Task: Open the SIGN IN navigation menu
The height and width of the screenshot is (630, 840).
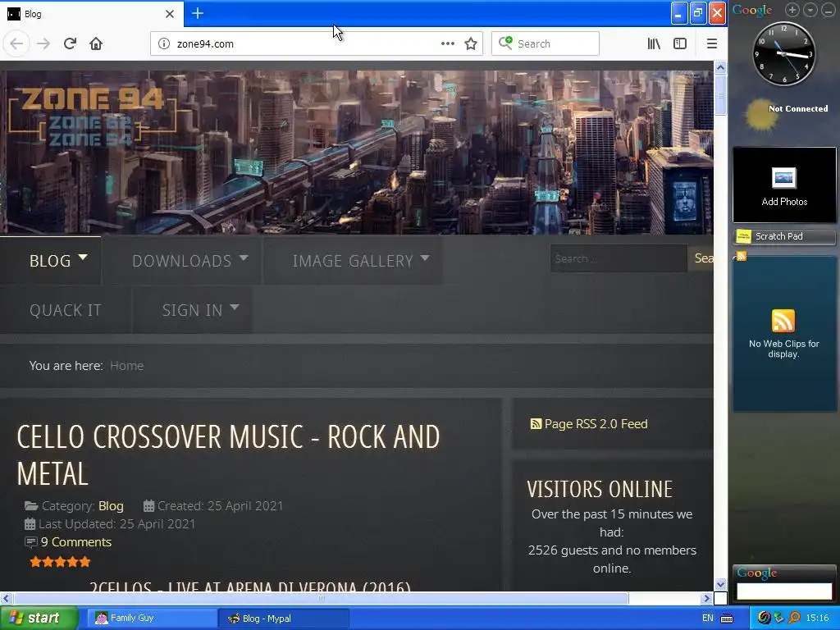Action: [192, 310]
